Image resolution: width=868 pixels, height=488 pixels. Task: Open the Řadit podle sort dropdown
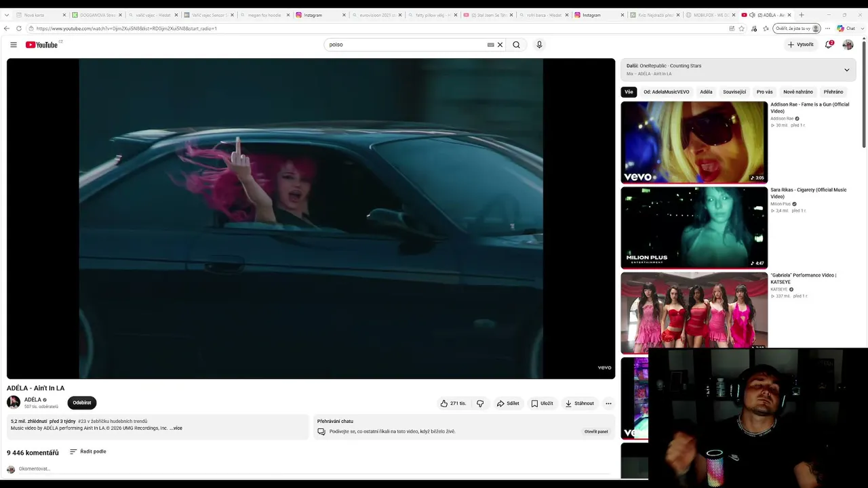(x=88, y=451)
